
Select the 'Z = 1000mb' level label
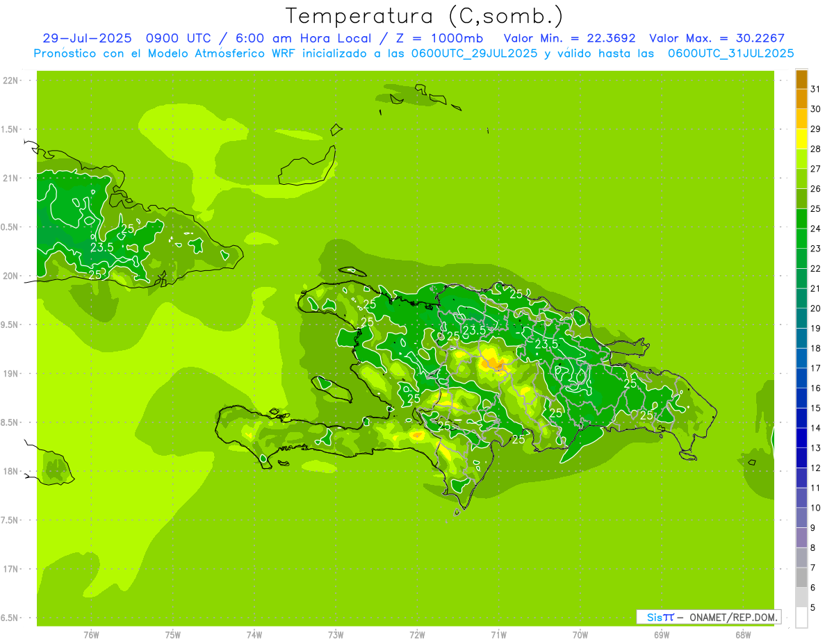[x=439, y=38]
